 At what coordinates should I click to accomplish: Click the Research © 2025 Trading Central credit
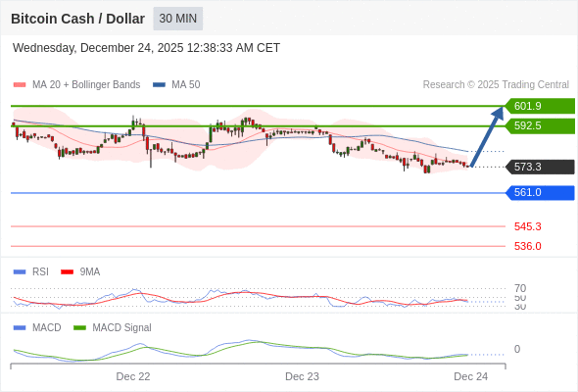coord(496,85)
